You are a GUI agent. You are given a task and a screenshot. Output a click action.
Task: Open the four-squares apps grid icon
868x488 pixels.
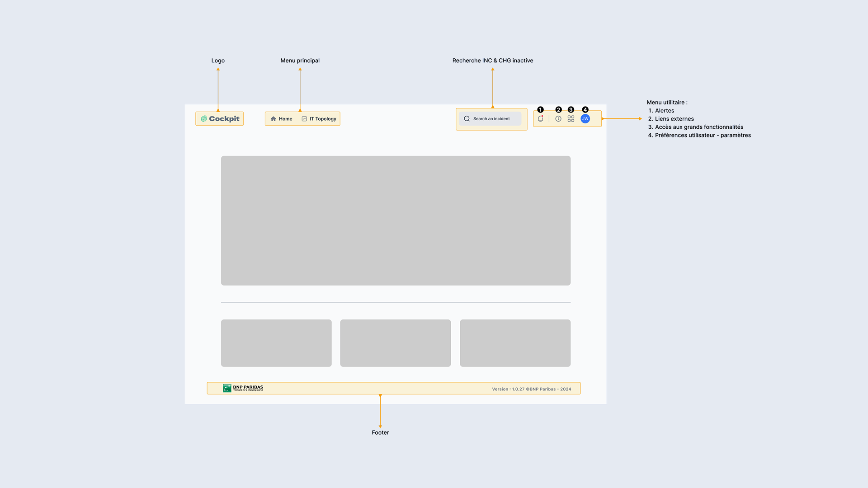pos(571,119)
